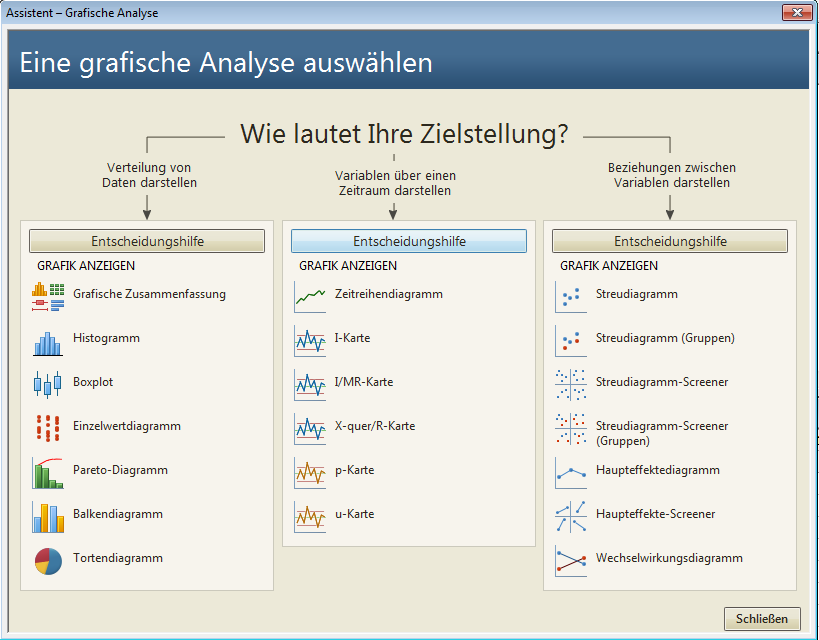Screen dimensions: 819x640
Task: Select the Streudiagramm (Gruppen) icon
Action: click(571, 341)
